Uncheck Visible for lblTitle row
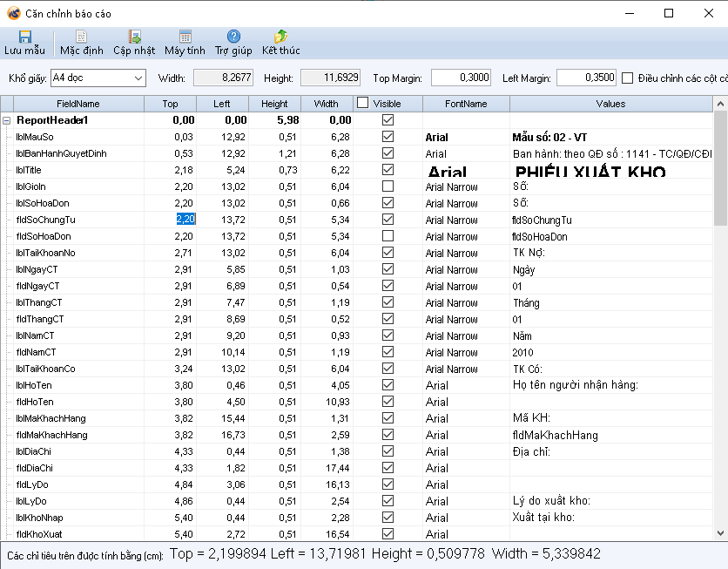The height and width of the screenshot is (569, 728). [x=388, y=170]
